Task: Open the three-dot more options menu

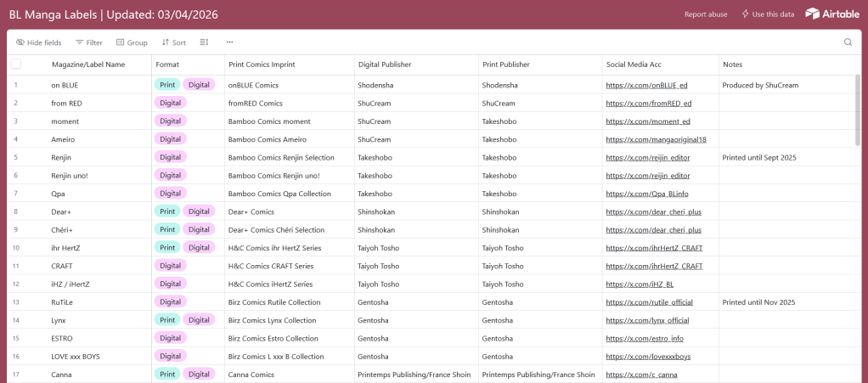Action: point(229,42)
